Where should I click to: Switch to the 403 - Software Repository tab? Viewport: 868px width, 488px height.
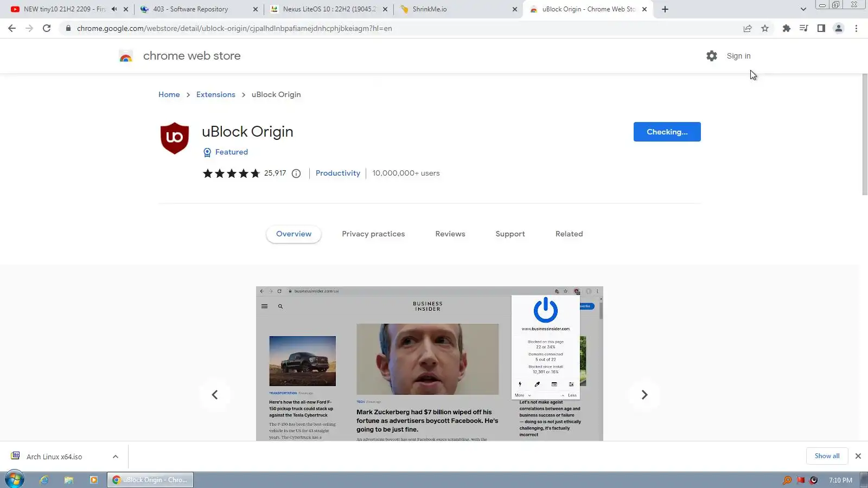[190, 9]
